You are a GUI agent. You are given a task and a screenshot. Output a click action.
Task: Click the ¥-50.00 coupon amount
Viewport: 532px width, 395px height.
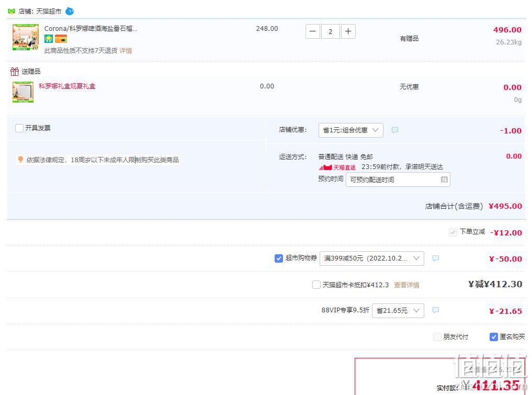tap(505, 259)
